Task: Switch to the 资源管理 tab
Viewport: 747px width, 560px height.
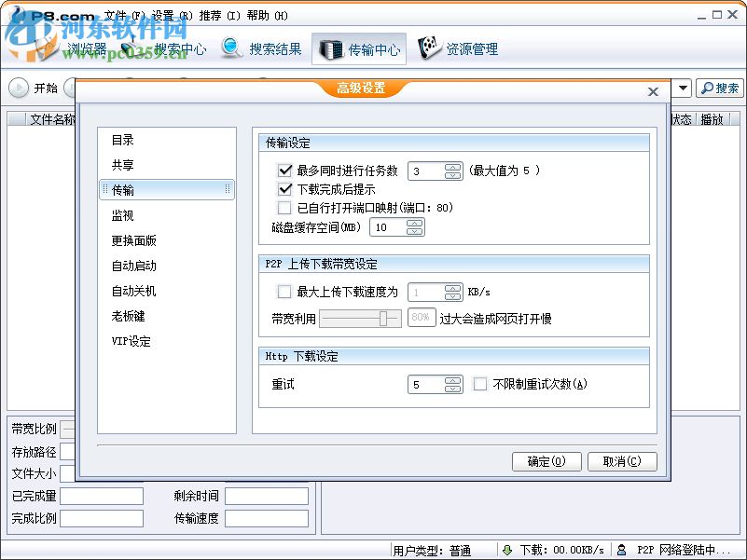Action: click(458, 48)
